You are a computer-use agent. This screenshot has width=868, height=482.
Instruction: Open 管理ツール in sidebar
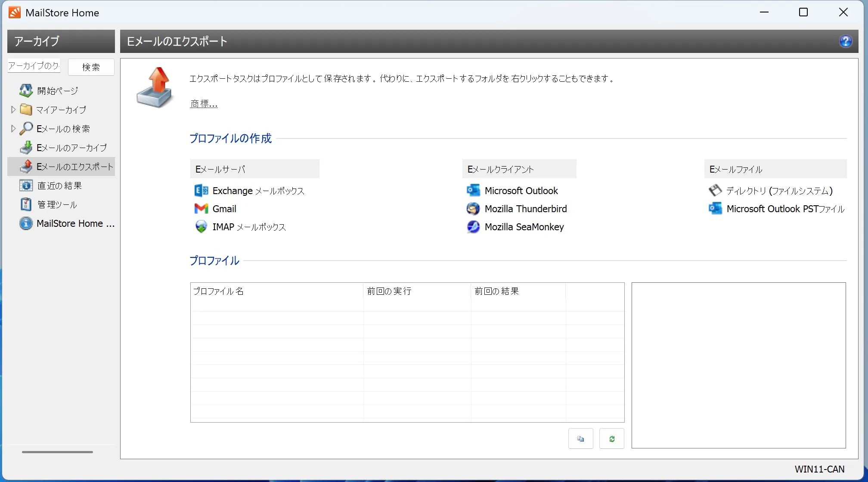(x=57, y=204)
